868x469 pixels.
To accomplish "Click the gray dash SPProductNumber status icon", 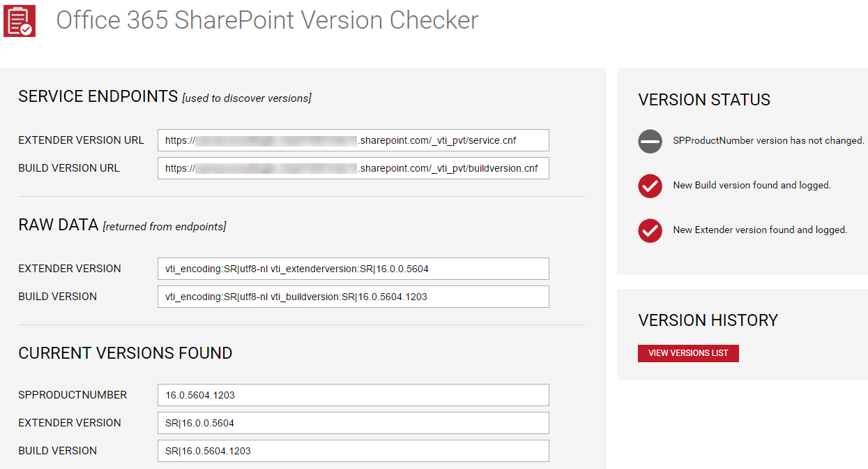I will click(650, 141).
